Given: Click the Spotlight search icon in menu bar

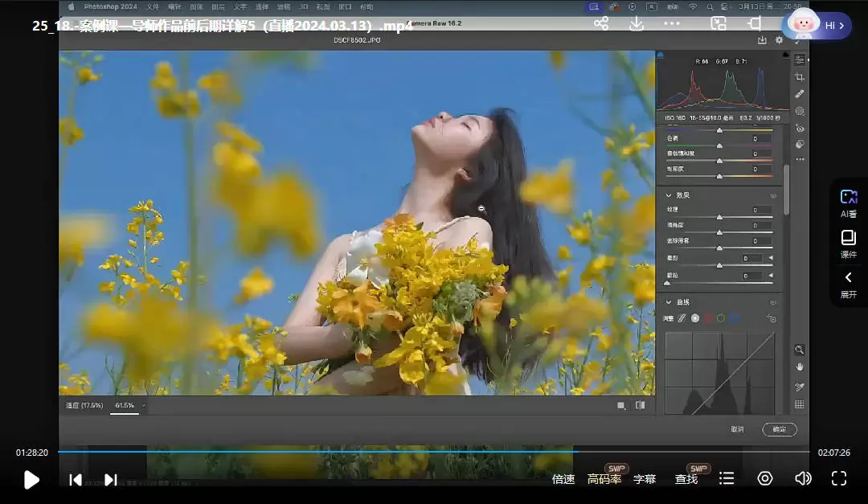Looking at the screenshot, I should 710,6.
